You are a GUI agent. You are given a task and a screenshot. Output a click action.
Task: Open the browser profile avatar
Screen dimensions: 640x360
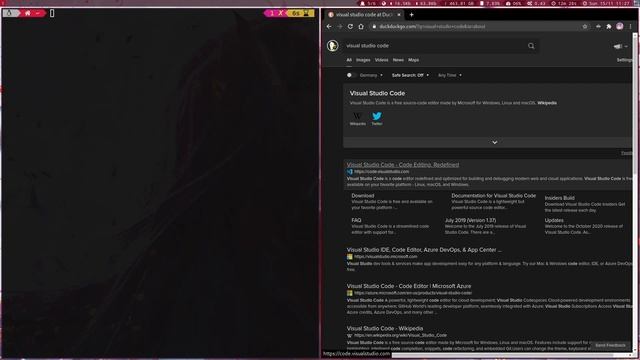620,26
